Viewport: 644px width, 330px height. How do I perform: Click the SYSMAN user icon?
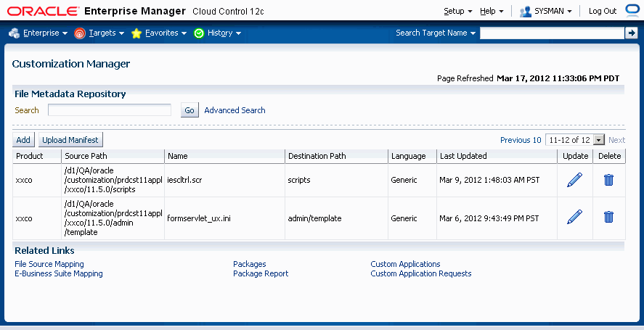(526, 12)
